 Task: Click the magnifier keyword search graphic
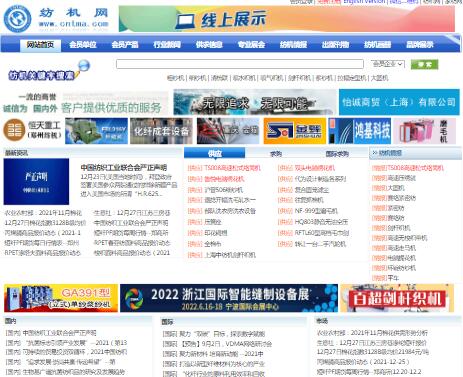[49, 71]
